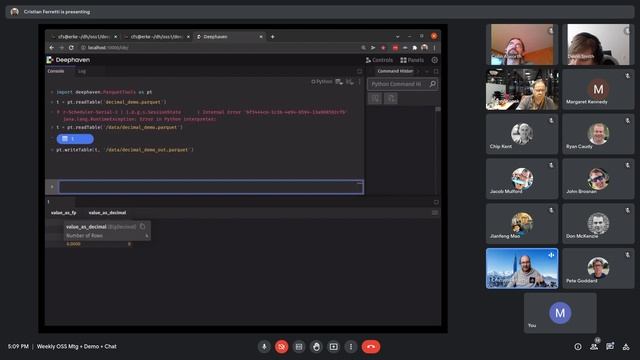Screen dimensions: 640x360
Task: Open the console tables dropdown icon
Action: click(339, 82)
